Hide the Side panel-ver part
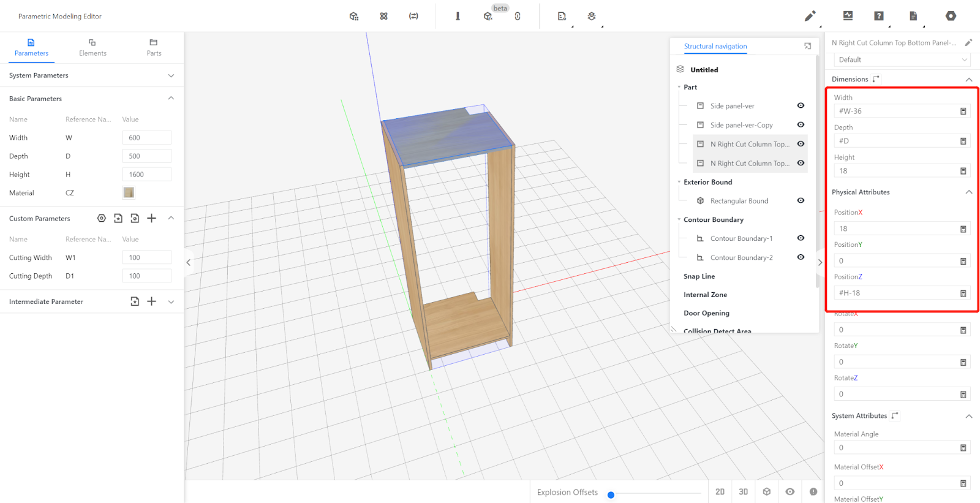Viewport: 980px width, 503px height. click(x=801, y=105)
